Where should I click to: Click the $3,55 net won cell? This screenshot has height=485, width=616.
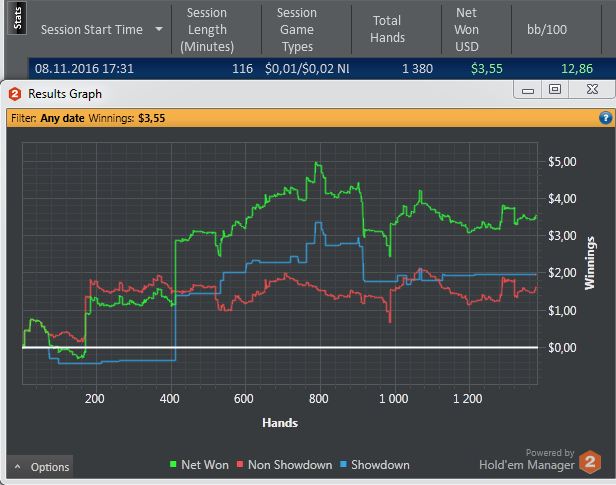487,69
